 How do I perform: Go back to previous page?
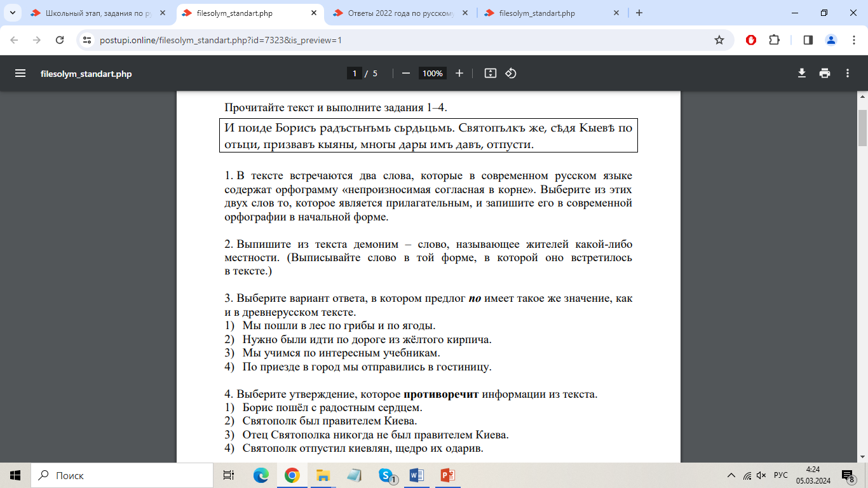[x=14, y=40]
